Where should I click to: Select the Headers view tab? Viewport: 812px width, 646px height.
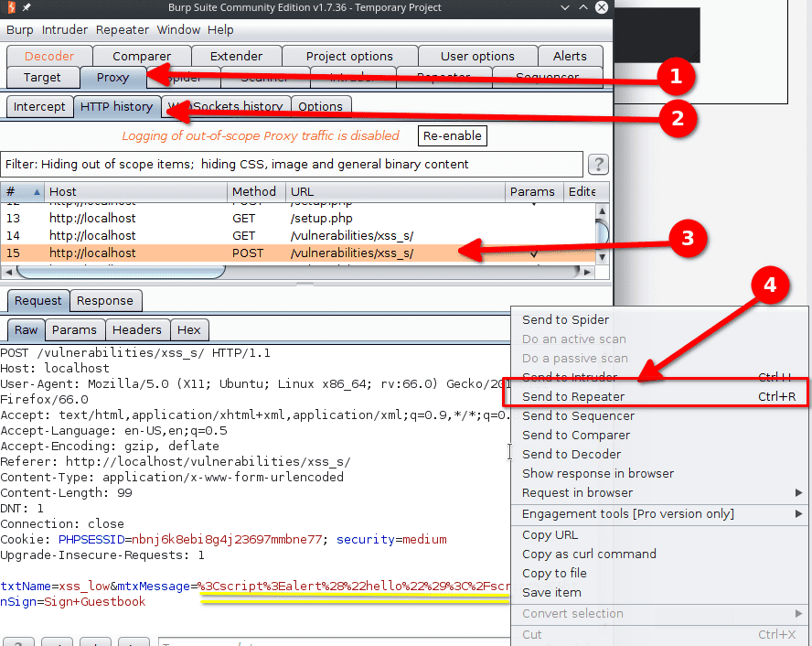coord(137,330)
